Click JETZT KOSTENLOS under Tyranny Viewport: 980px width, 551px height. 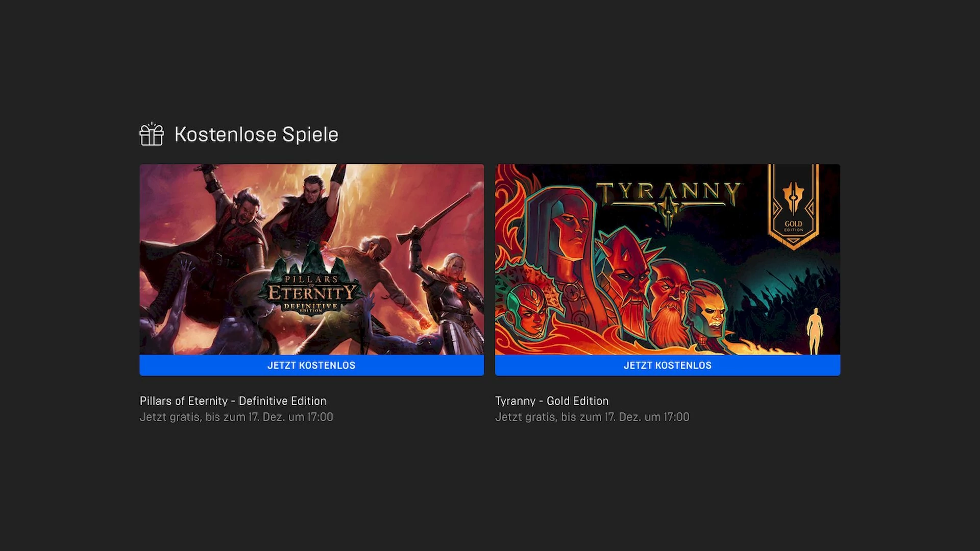pyautogui.click(x=668, y=365)
